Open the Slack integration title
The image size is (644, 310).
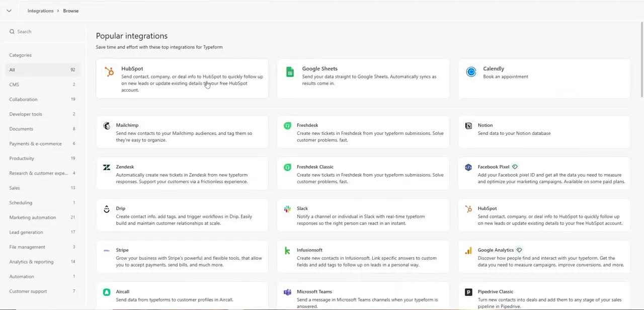pyautogui.click(x=302, y=208)
